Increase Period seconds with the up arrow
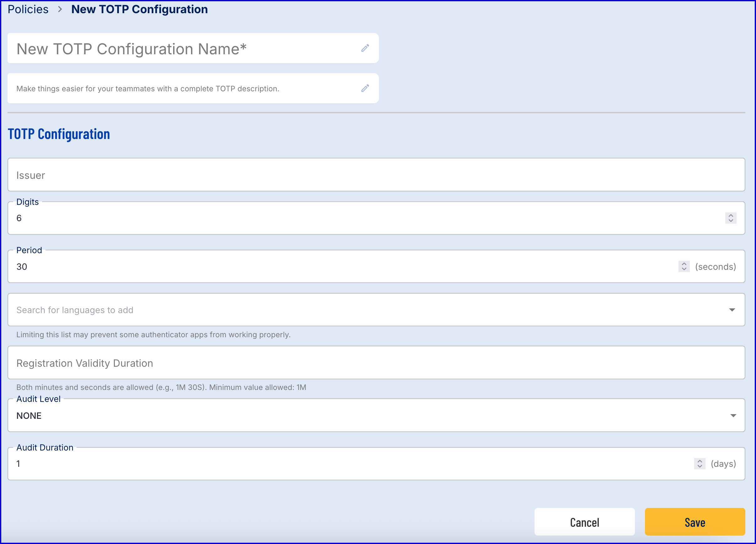 coord(684,264)
